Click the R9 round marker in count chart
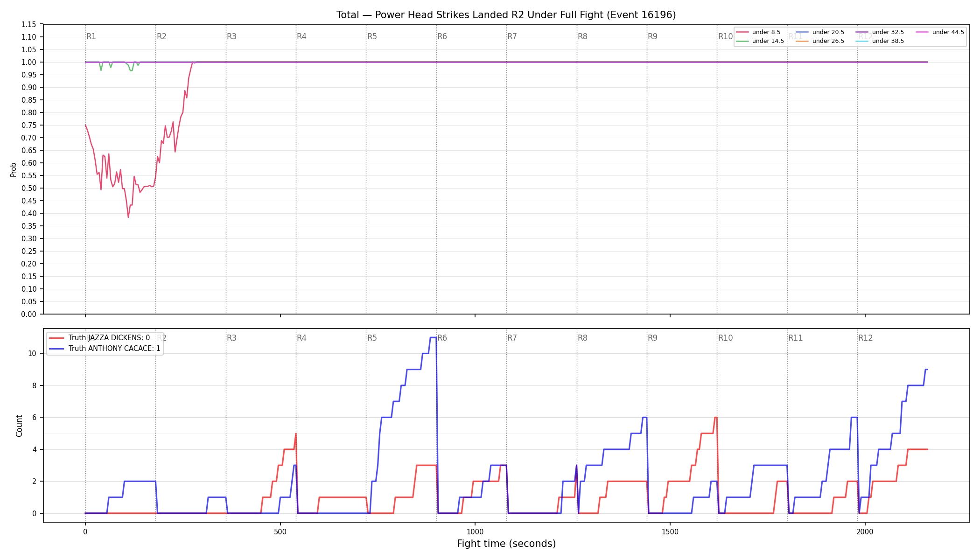 tap(652, 338)
